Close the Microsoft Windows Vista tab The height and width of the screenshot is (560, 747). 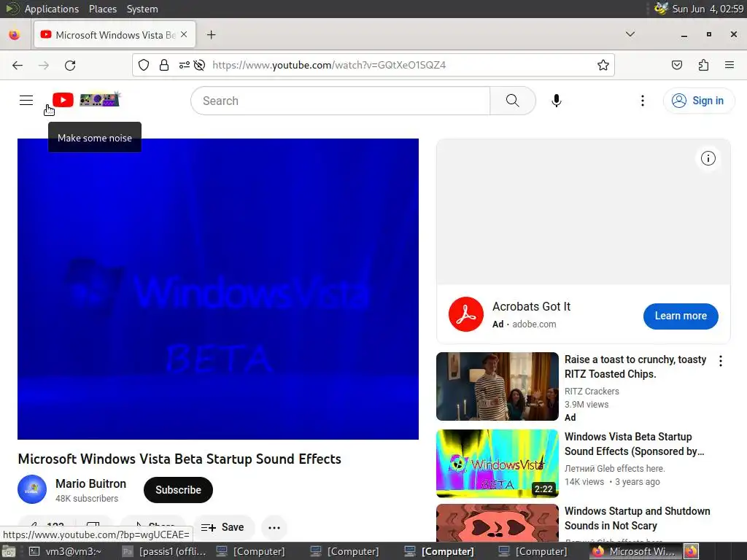click(184, 35)
